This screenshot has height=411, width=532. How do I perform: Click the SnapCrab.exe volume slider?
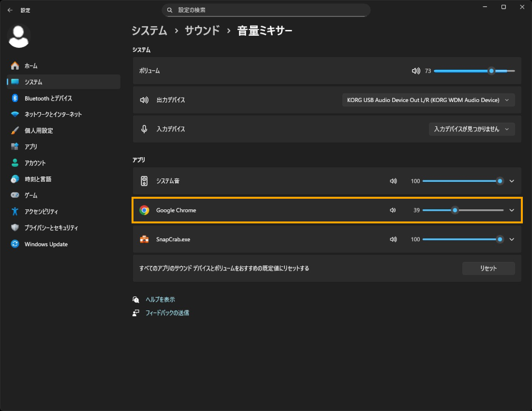point(463,239)
